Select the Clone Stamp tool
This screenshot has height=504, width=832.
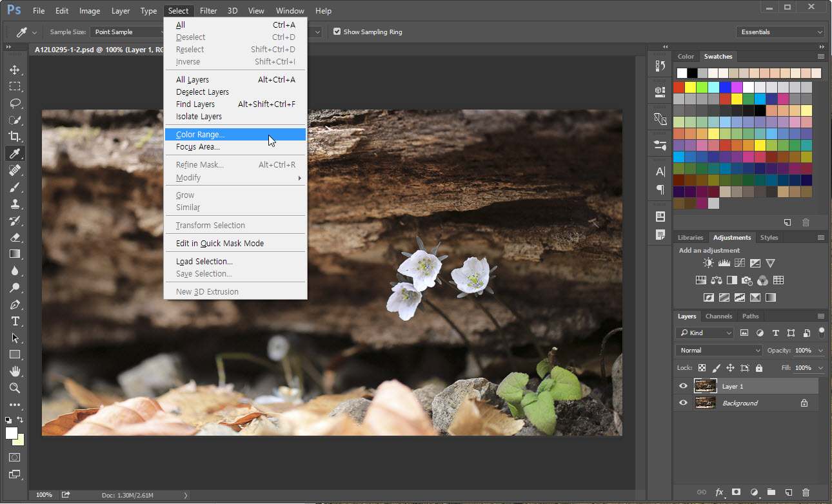(14, 204)
